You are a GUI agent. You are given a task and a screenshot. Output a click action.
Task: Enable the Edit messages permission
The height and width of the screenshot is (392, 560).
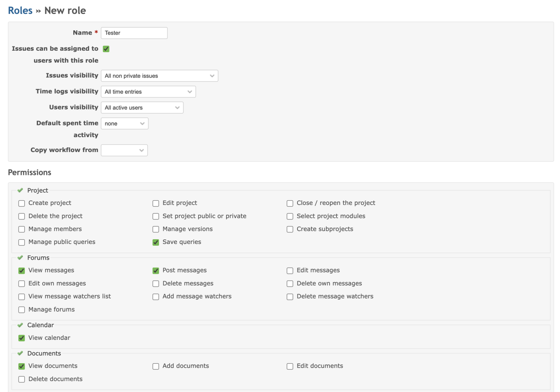pyautogui.click(x=290, y=271)
